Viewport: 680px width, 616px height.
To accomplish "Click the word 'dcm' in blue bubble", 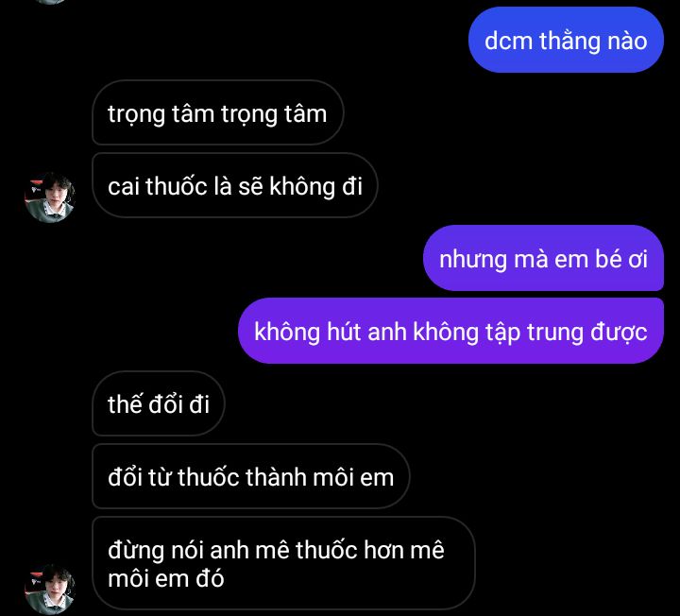I will point(508,42).
